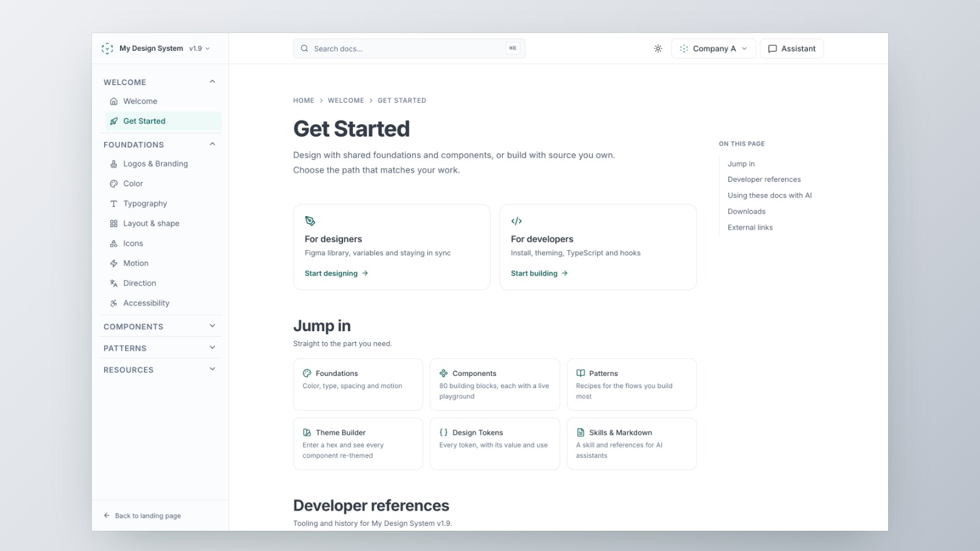980x551 pixels.
Task: Click the WELCOME breadcrumb
Action: (346, 100)
